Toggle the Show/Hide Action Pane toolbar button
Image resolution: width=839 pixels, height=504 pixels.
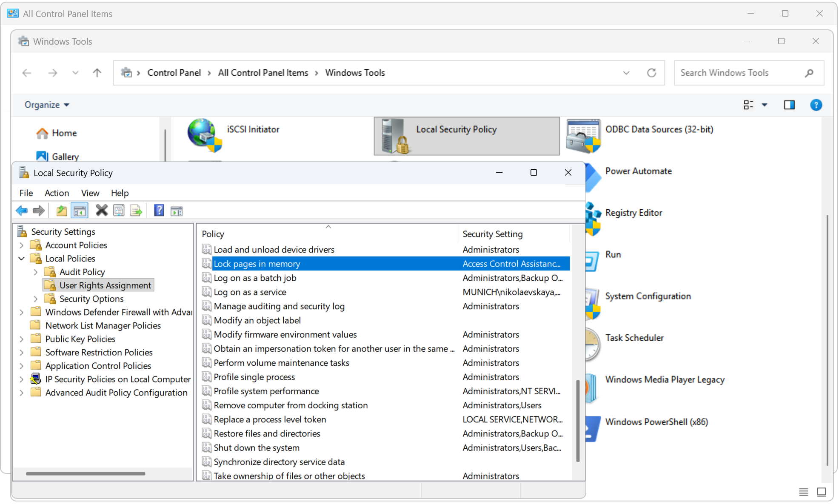click(x=176, y=211)
